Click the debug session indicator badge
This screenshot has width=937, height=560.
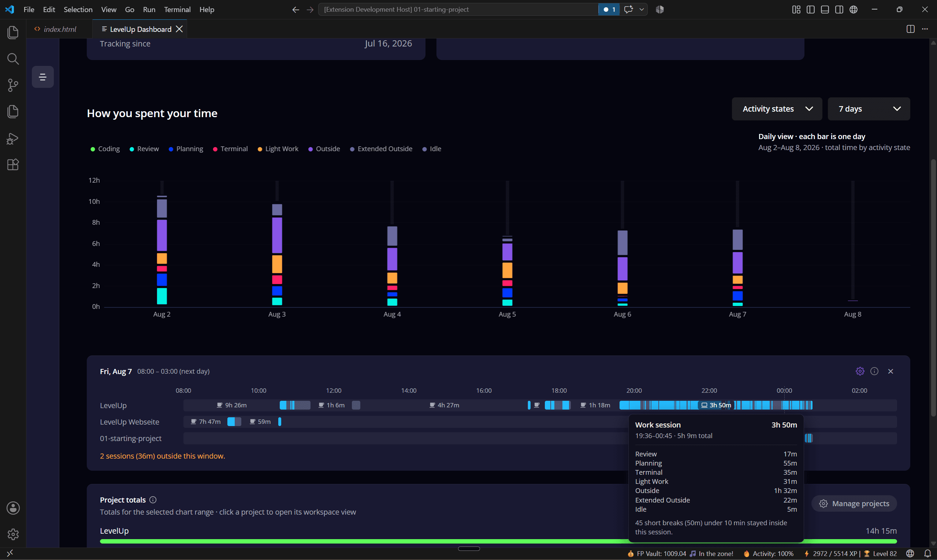[x=609, y=10]
